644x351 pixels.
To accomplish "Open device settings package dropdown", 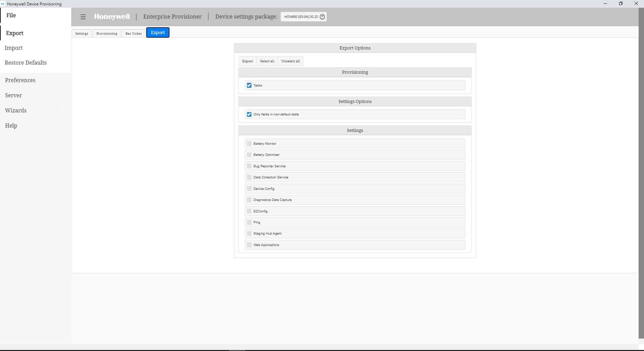I will pos(322,17).
